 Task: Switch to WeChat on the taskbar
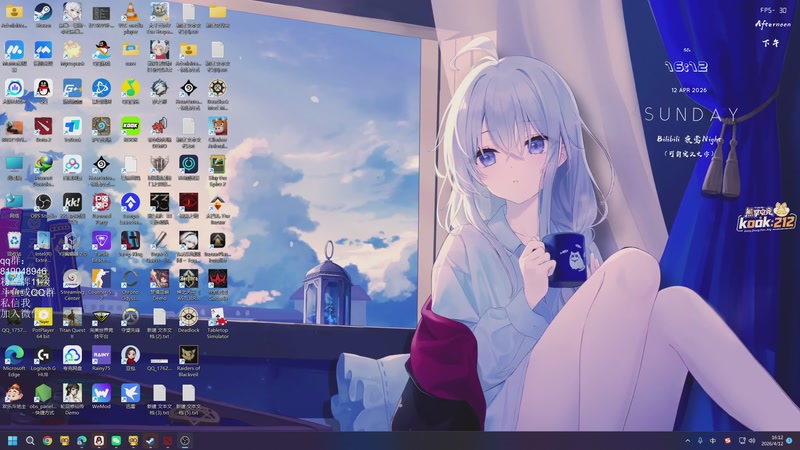[116, 440]
